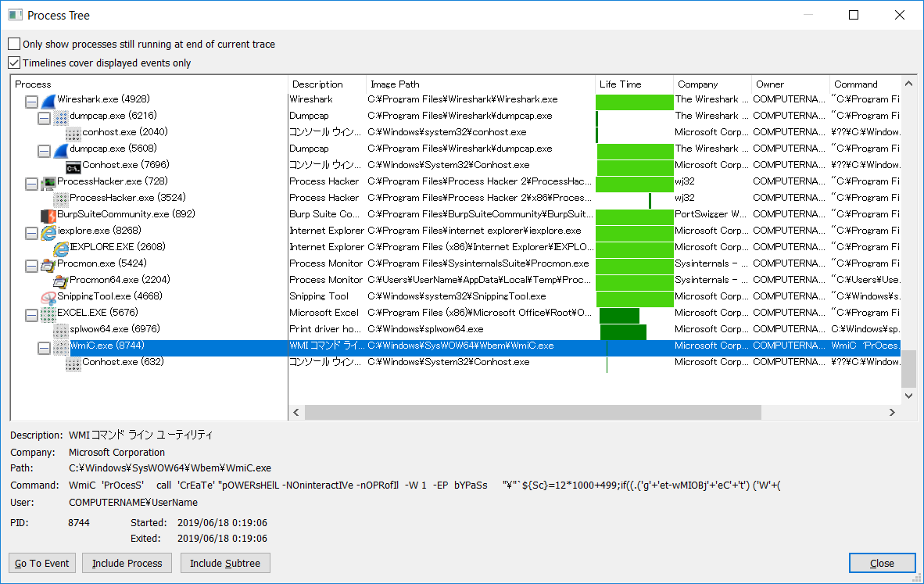Click the Wireshark.exe life time bar
Image resolution: width=924 pixels, height=584 pixels.
[x=635, y=102]
